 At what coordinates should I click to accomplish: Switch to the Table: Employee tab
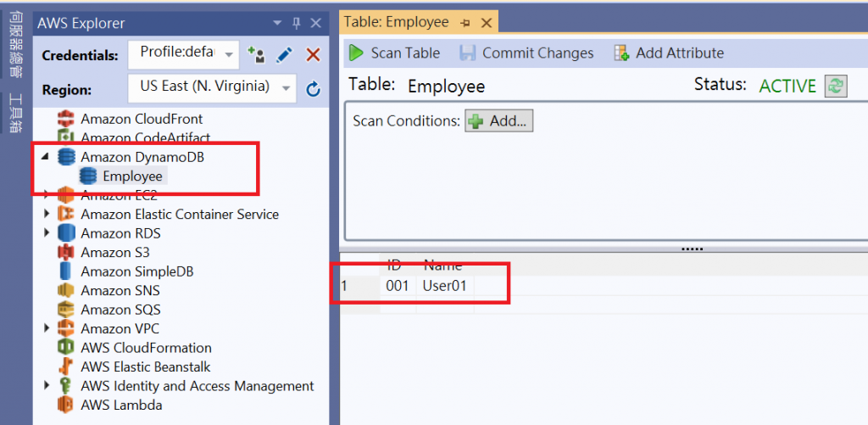pos(397,22)
